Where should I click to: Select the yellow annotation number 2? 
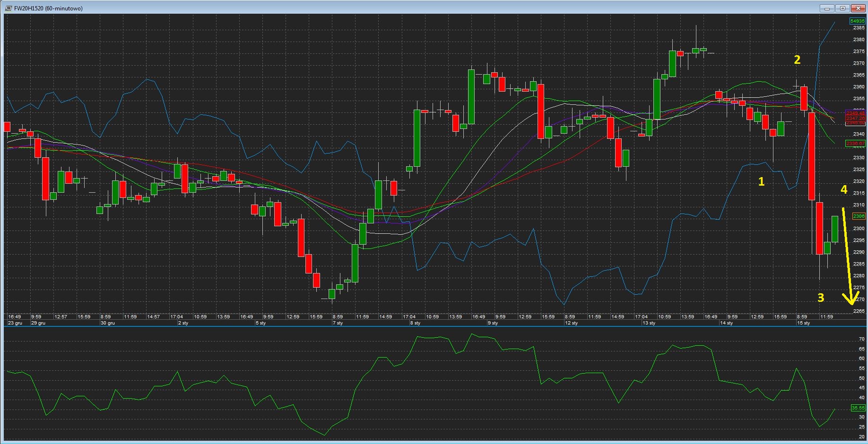tap(797, 60)
